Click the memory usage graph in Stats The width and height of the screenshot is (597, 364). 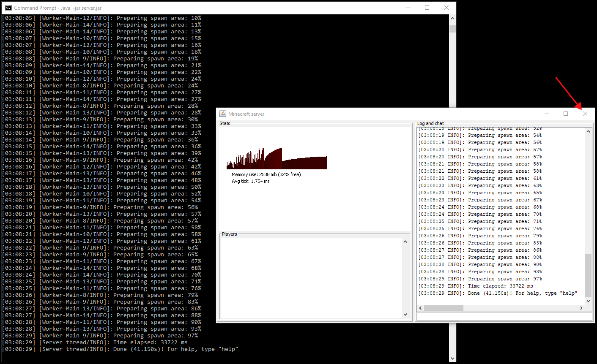(277, 158)
